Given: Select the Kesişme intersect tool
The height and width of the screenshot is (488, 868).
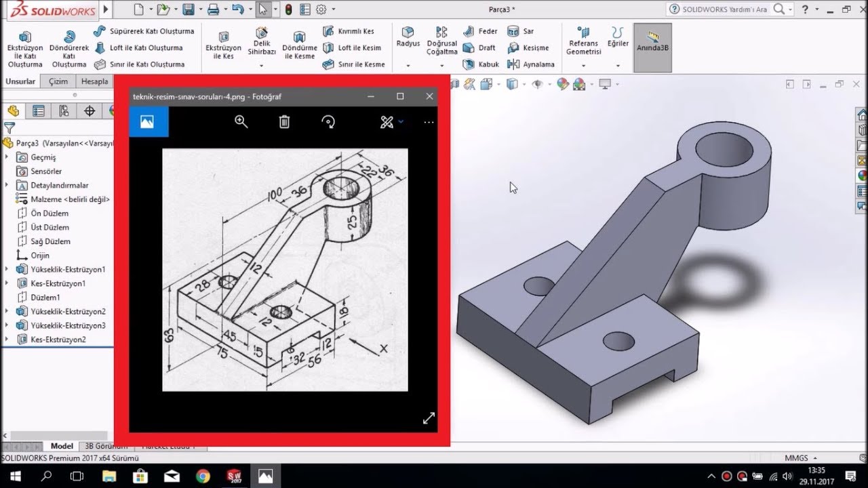Looking at the screenshot, I should coord(528,48).
